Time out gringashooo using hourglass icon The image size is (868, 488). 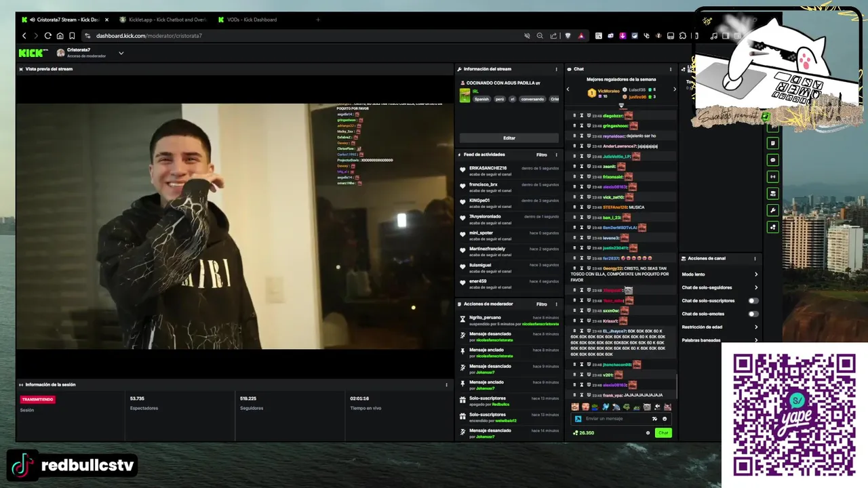point(582,126)
